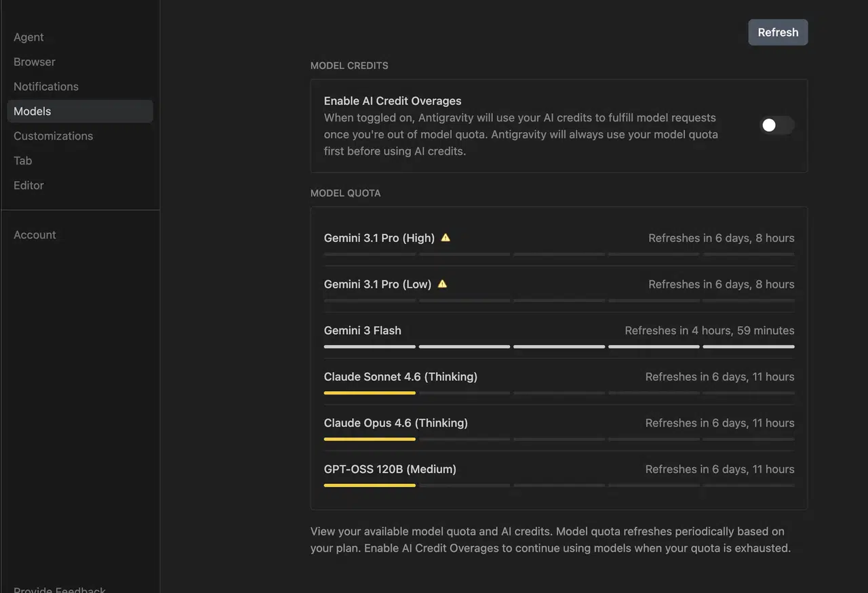Click the Gemini 3.1 Pro (Low) refresh time
This screenshot has height=593, width=868.
722,284
